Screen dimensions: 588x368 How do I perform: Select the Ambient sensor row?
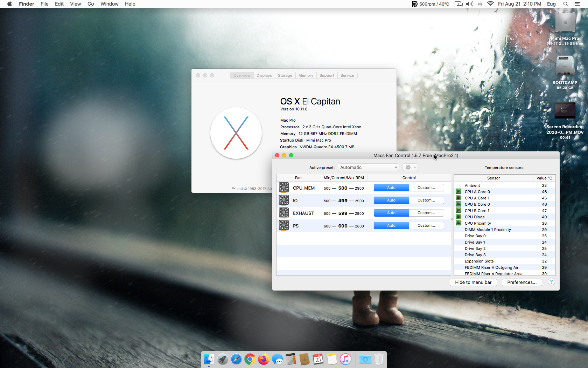pyautogui.click(x=505, y=185)
